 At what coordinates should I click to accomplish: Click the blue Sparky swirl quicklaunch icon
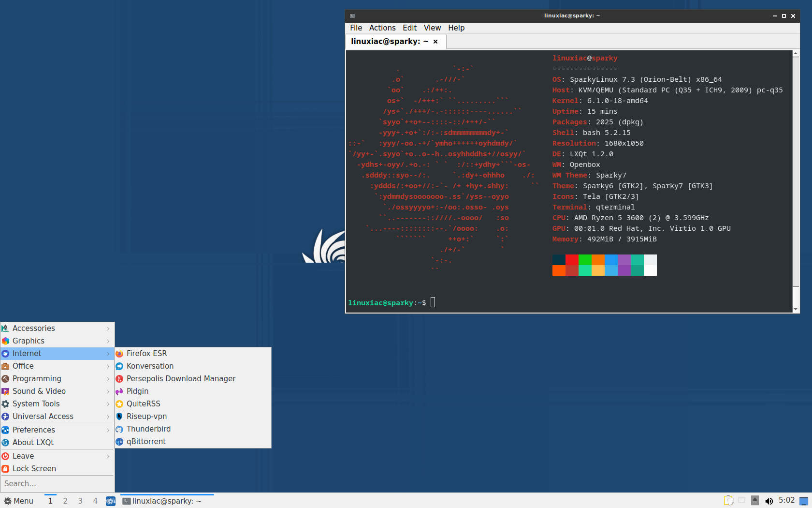tap(111, 501)
